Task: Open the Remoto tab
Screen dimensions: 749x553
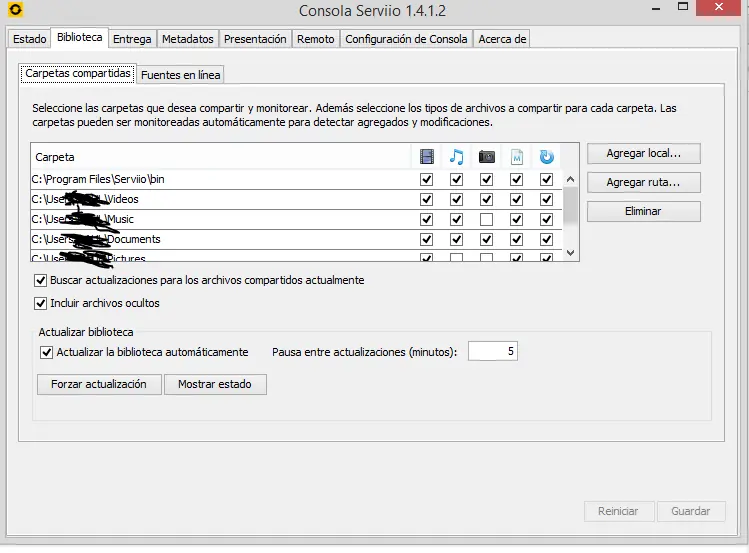Action: tap(316, 39)
